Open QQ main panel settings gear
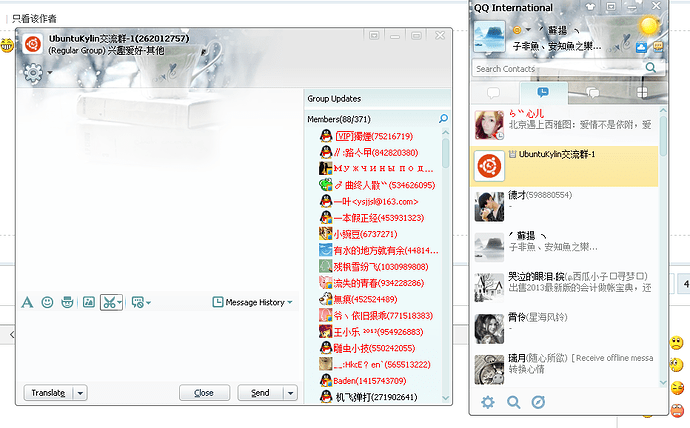690x428 pixels. [x=488, y=402]
